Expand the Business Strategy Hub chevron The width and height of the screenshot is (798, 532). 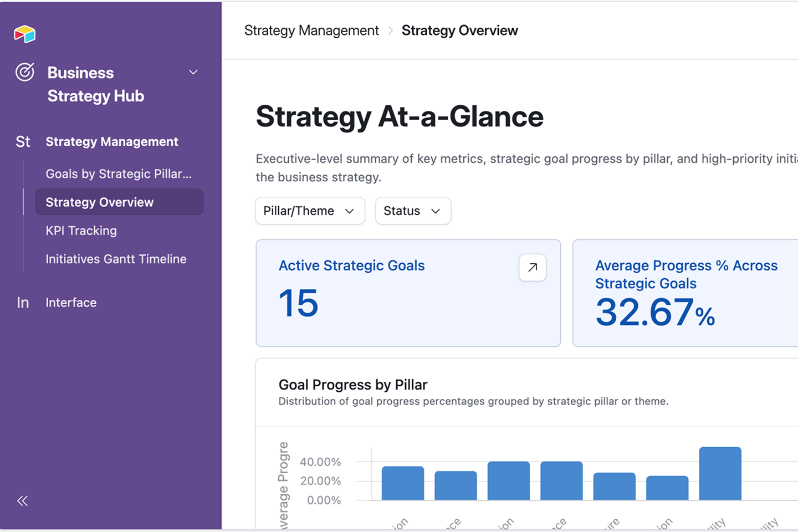click(x=193, y=72)
